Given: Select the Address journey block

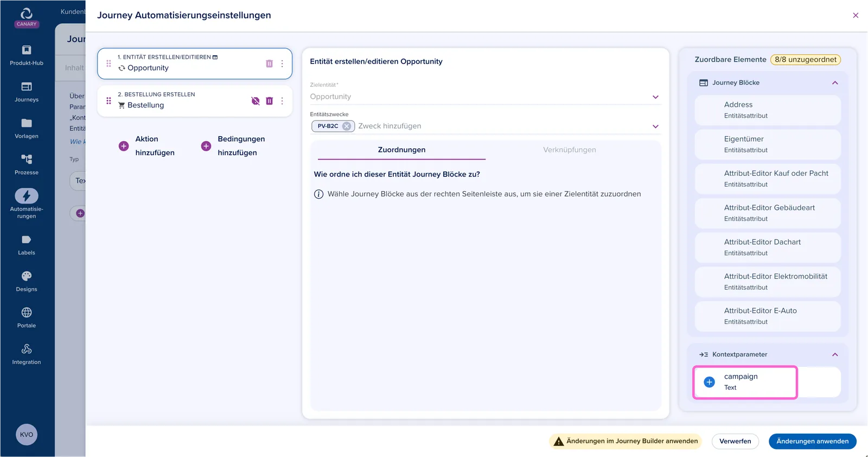Looking at the screenshot, I should pyautogui.click(x=768, y=110).
